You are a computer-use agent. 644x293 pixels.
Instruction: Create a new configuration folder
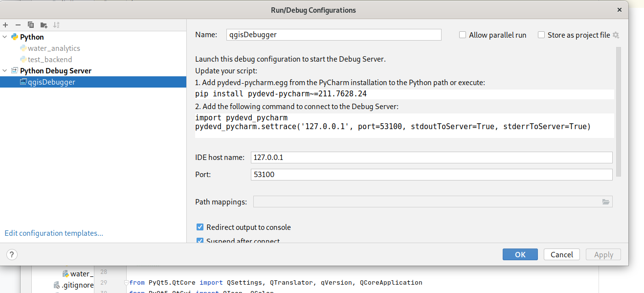[44, 25]
